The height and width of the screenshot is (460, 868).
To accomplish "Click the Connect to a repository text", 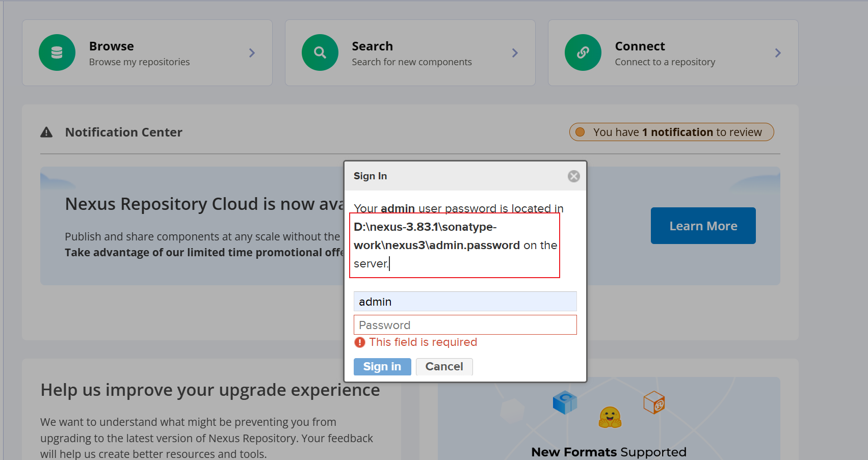I will pyautogui.click(x=665, y=62).
